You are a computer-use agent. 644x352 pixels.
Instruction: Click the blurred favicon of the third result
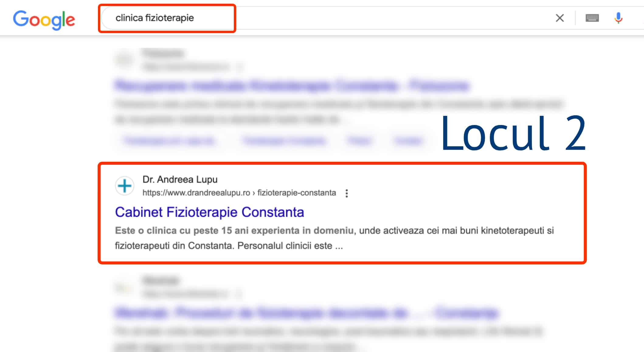(124, 286)
